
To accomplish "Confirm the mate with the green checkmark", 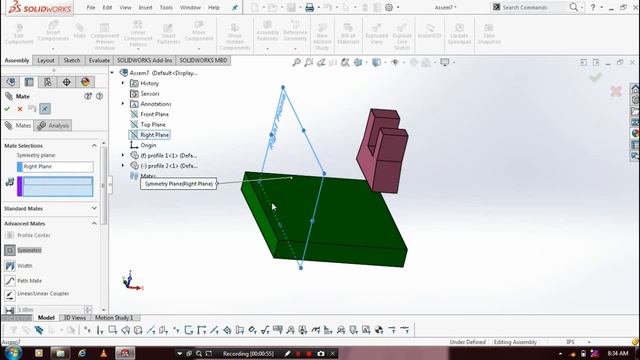I will pos(7,109).
